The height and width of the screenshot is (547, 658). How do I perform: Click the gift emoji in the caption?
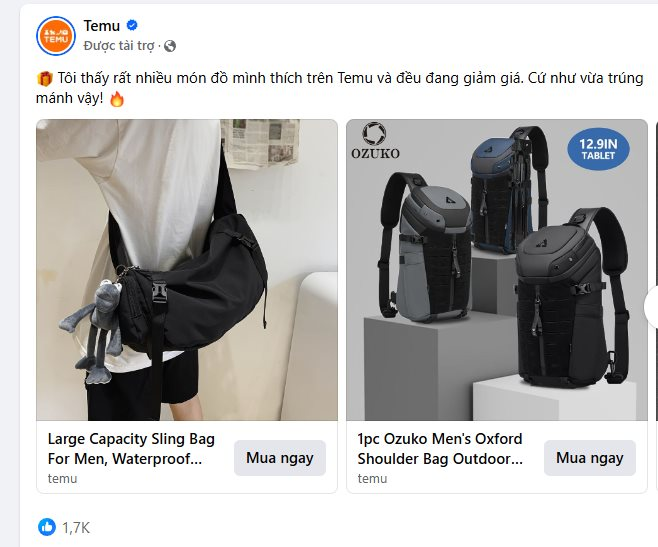[44, 78]
